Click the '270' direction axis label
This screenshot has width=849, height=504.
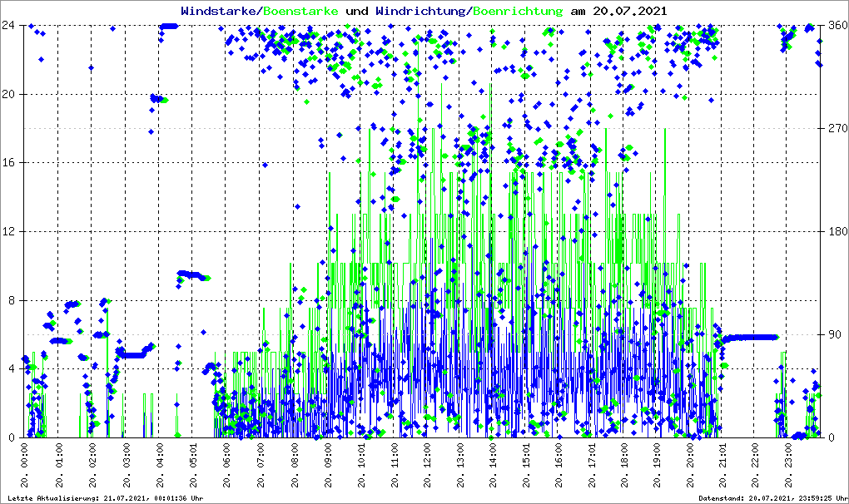click(x=839, y=128)
